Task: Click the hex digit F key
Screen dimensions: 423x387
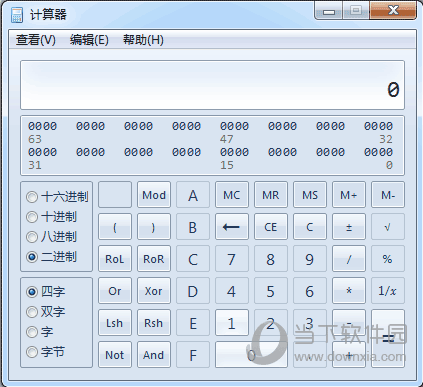Action: pos(193,355)
